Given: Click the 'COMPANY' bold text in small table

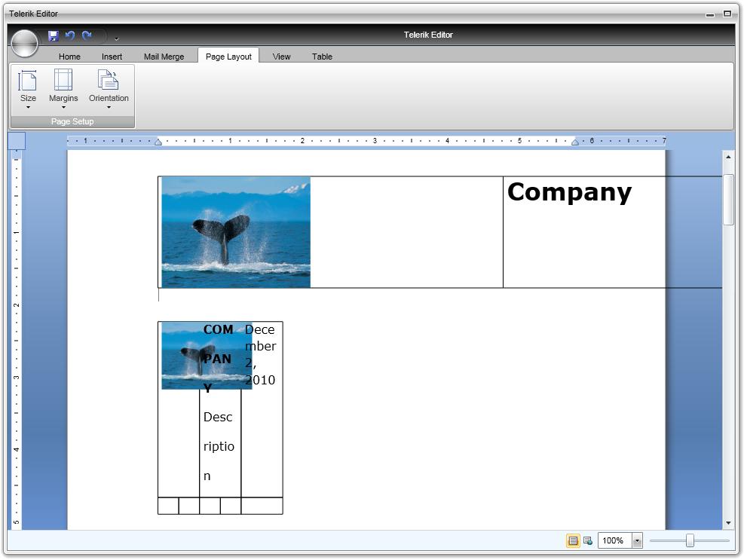Looking at the screenshot, I should pos(218,359).
